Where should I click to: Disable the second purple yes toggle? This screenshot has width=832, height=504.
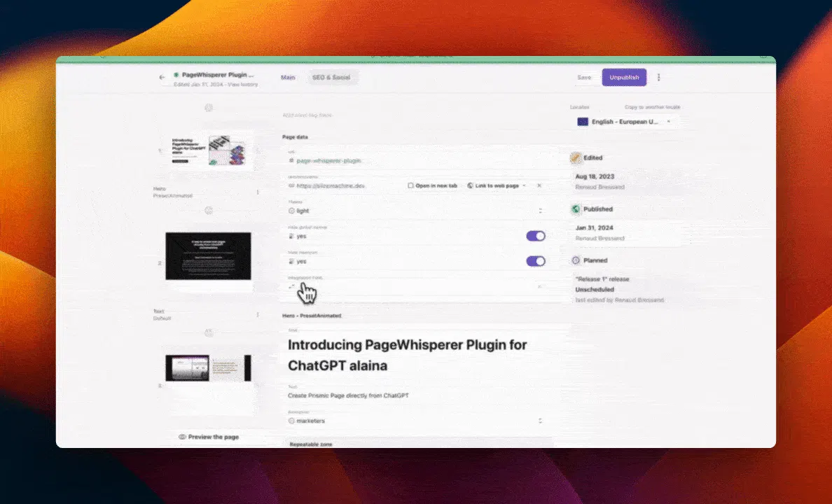pos(535,260)
